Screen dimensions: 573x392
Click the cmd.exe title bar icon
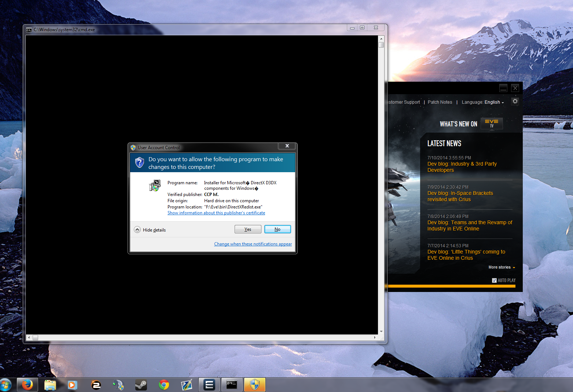coord(29,30)
